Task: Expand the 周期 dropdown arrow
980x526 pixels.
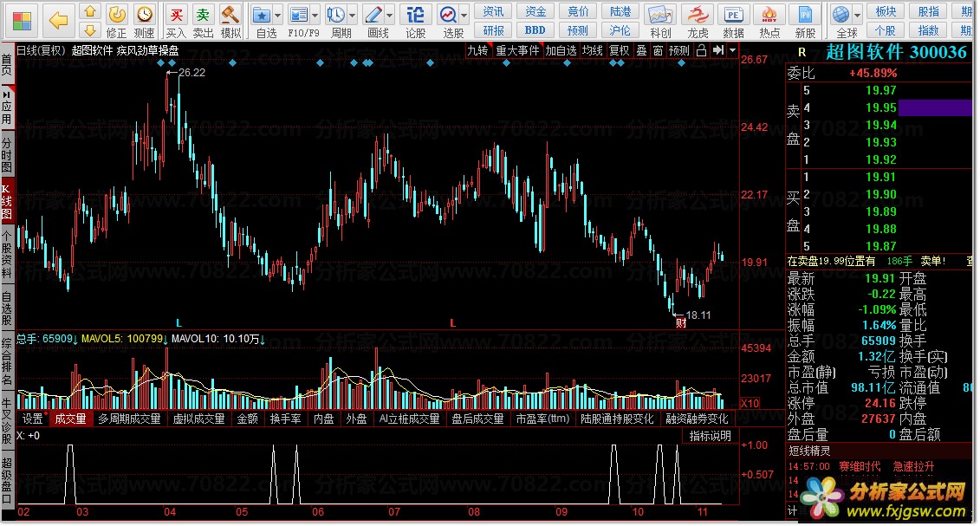Action: tap(353, 15)
